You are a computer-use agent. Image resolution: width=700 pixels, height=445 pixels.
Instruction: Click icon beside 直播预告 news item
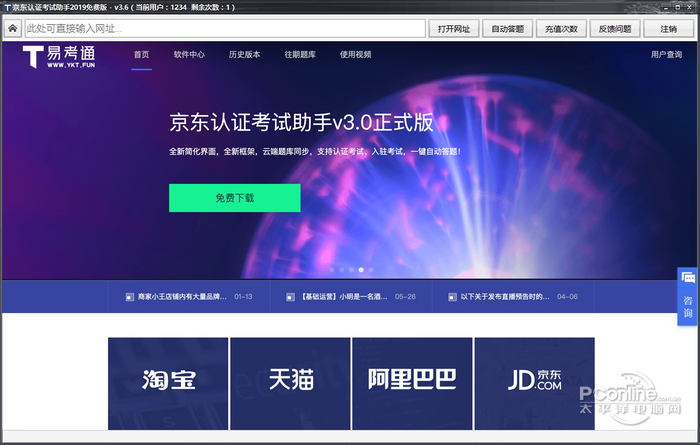[x=452, y=297]
